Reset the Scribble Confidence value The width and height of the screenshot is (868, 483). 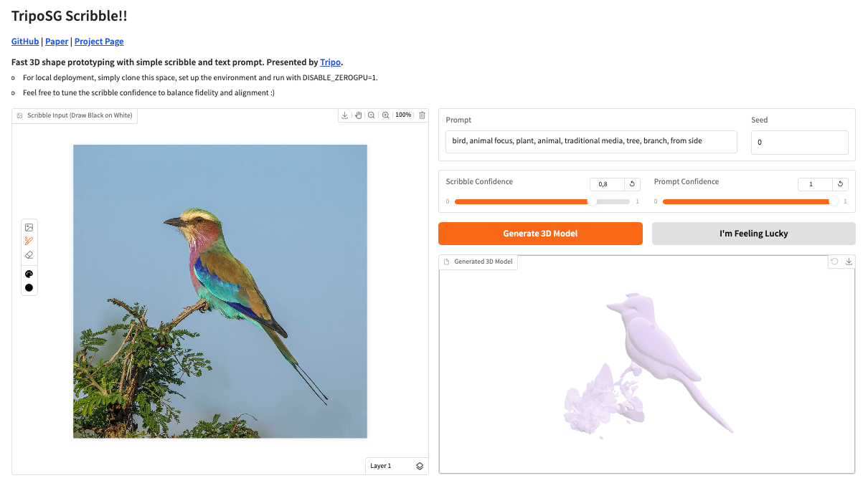[x=633, y=184]
